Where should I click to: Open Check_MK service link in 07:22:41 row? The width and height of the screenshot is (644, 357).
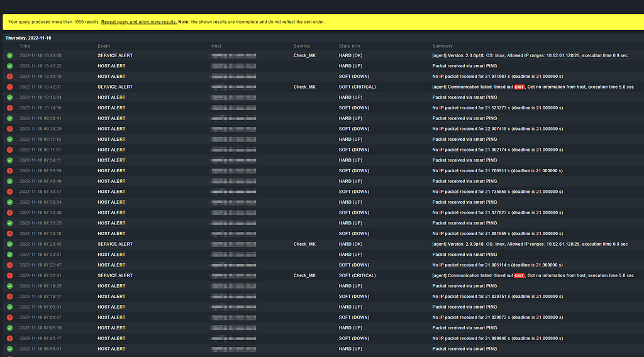[304, 275]
